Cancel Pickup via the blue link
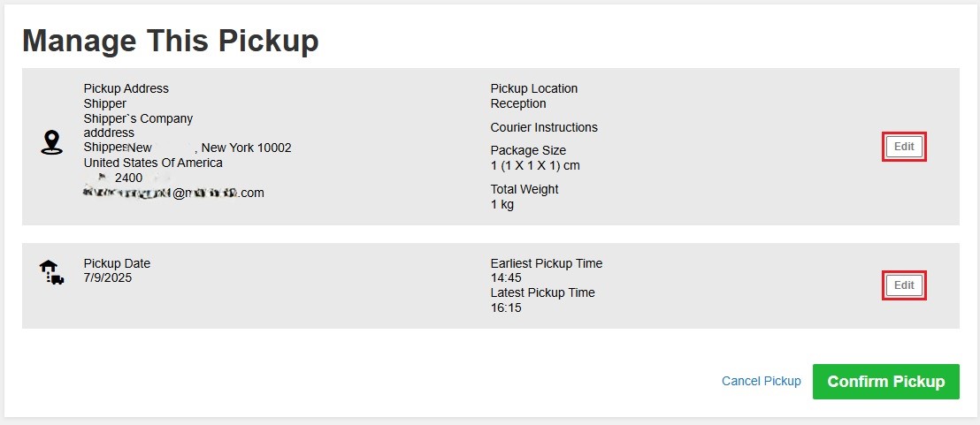 point(761,381)
